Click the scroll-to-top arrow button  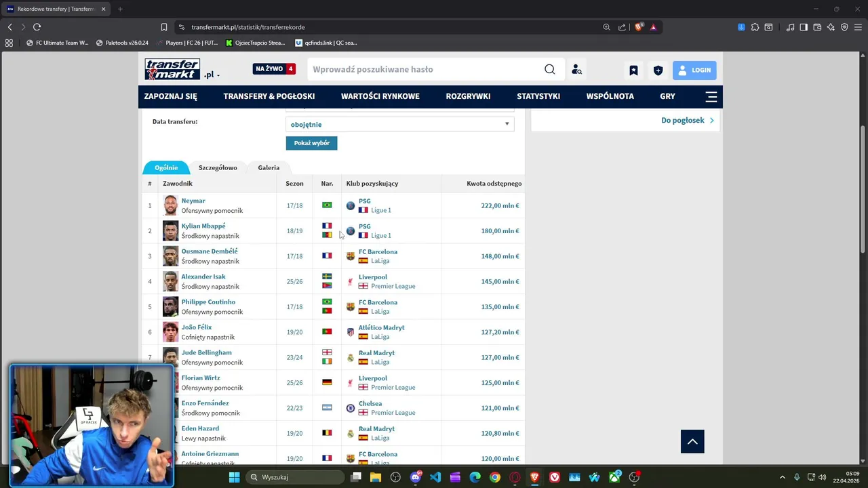click(x=692, y=441)
